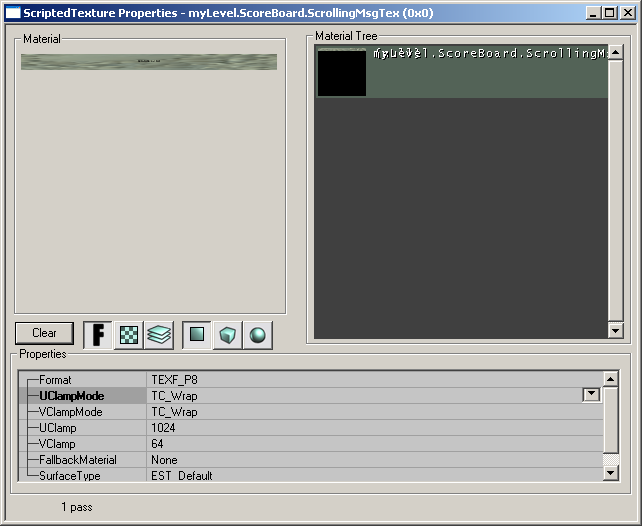
Task: Click the EST_Default surface type value
Action: click(x=182, y=476)
